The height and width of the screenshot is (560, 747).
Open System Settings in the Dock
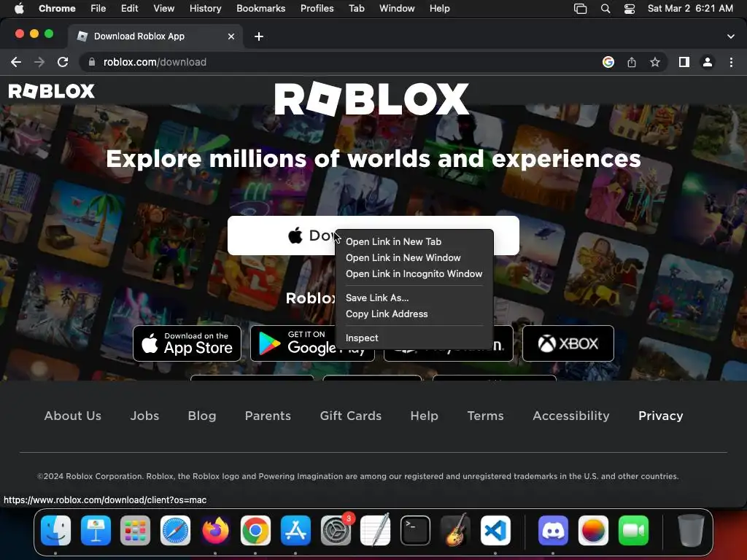336,531
